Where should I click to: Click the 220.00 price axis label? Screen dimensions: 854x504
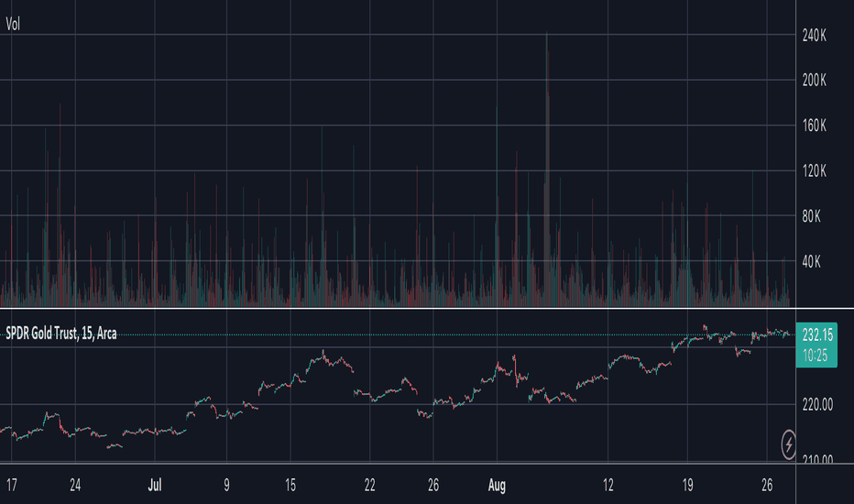pyautogui.click(x=817, y=404)
